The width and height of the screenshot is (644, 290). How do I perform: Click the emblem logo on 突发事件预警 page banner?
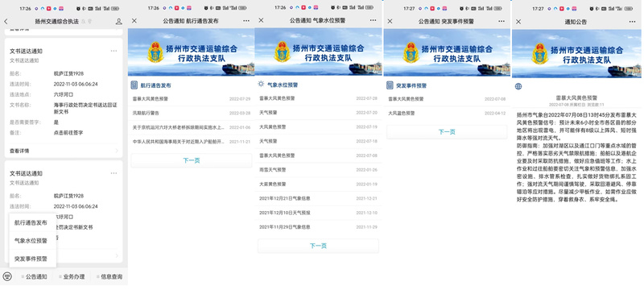click(x=411, y=52)
